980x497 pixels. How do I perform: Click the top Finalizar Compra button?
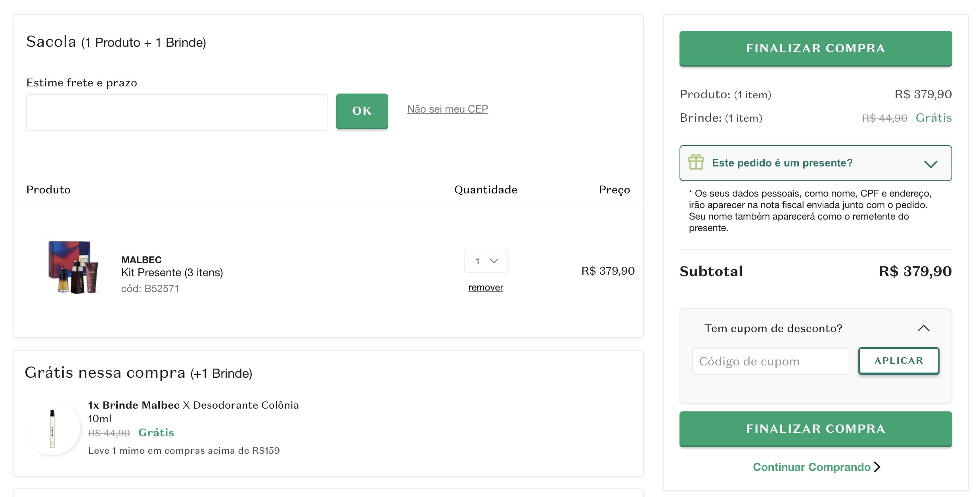pyautogui.click(x=815, y=48)
